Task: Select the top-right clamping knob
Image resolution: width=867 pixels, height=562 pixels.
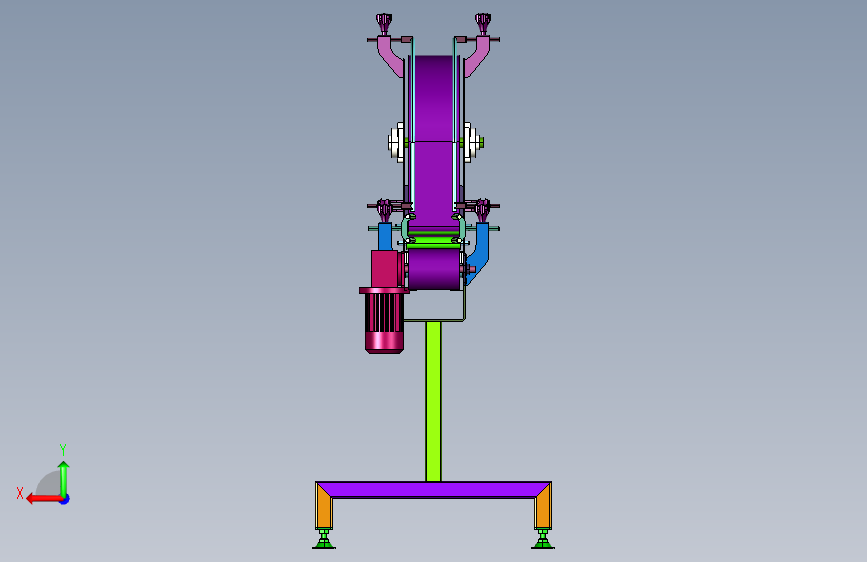Action: pyautogui.click(x=483, y=24)
